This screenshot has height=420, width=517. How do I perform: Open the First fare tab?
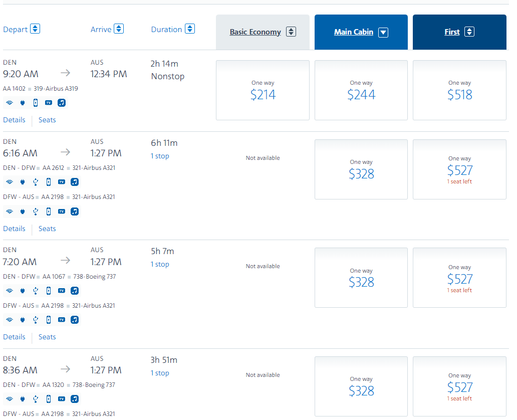coord(452,32)
